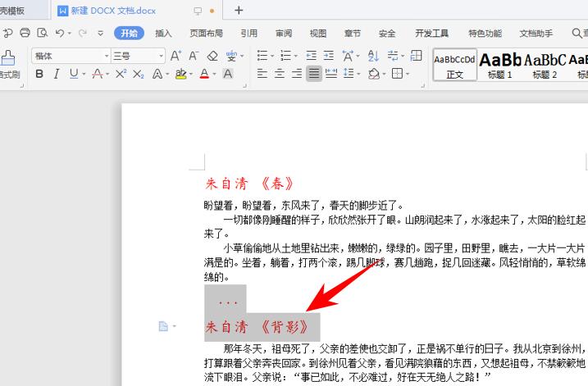The height and width of the screenshot is (386, 588).
Task: Apply strikethrough formatting
Action: click(98, 74)
